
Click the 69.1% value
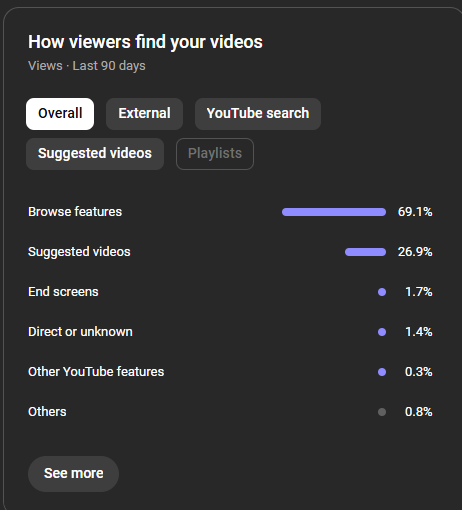coord(415,212)
